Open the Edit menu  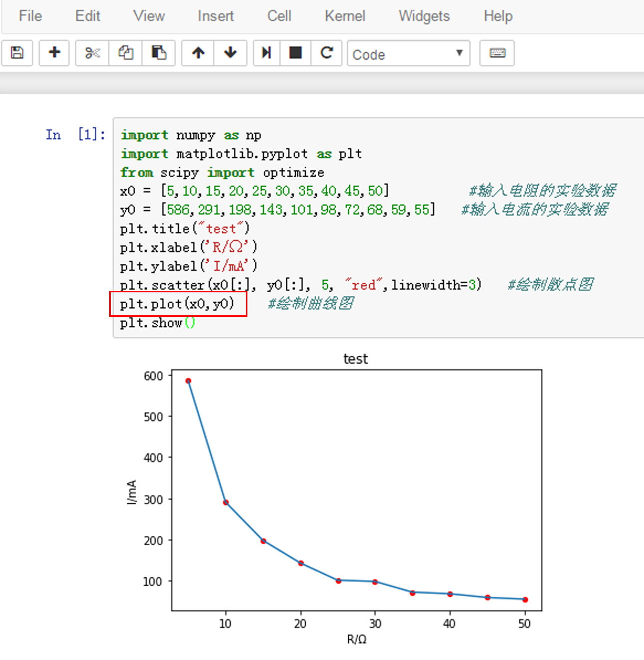click(88, 16)
